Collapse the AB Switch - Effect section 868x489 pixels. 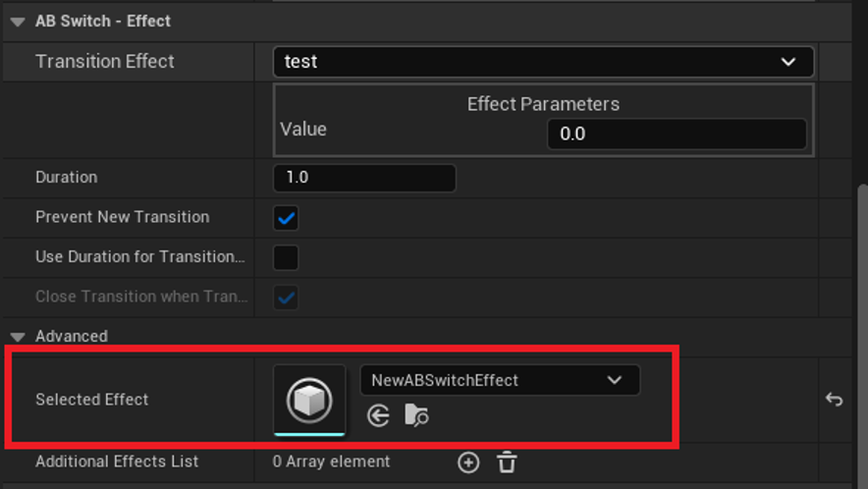point(18,21)
